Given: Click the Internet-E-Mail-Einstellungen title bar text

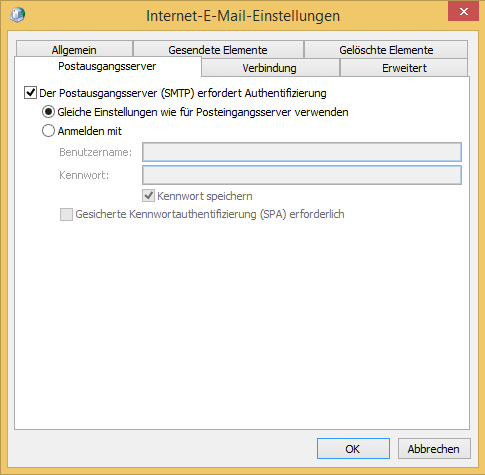Looking at the screenshot, I should (x=243, y=16).
